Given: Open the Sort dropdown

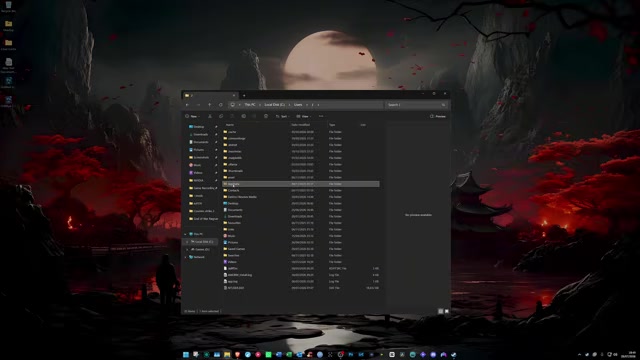Looking at the screenshot, I should click(282, 116).
